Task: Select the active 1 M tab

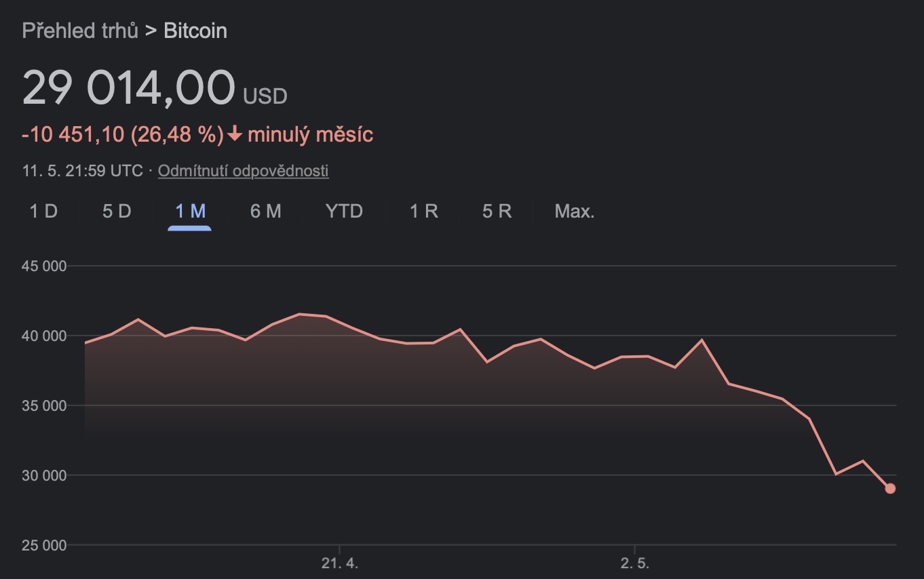Action: coord(190,212)
